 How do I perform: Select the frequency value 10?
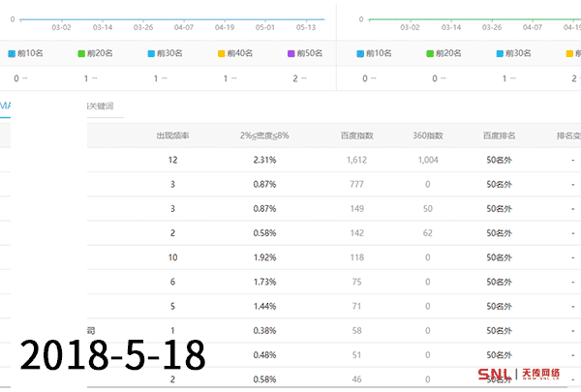(x=172, y=257)
